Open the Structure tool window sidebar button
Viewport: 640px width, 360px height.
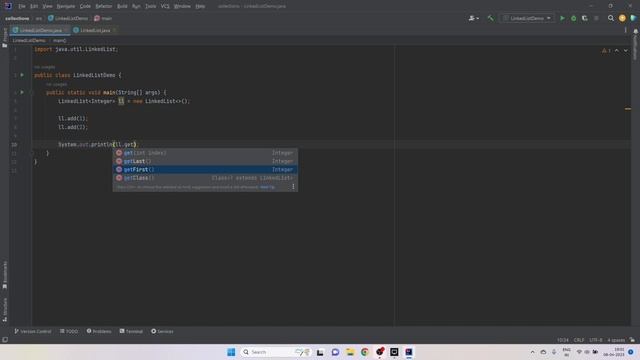[x=5, y=310]
